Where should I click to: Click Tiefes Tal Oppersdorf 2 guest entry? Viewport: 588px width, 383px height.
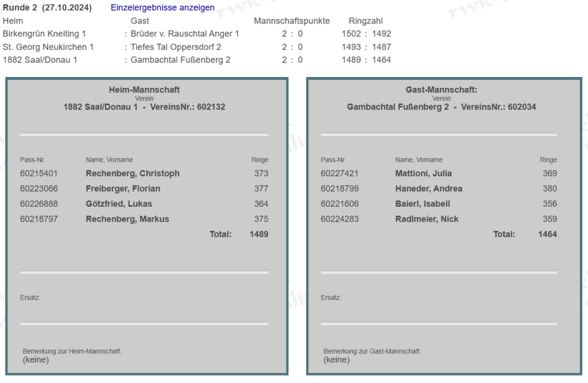[x=176, y=47]
